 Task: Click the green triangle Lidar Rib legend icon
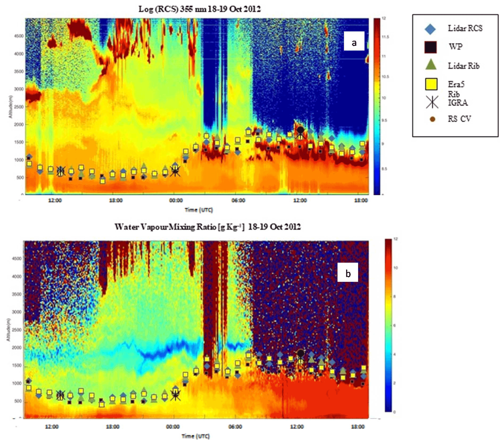[x=431, y=65]
